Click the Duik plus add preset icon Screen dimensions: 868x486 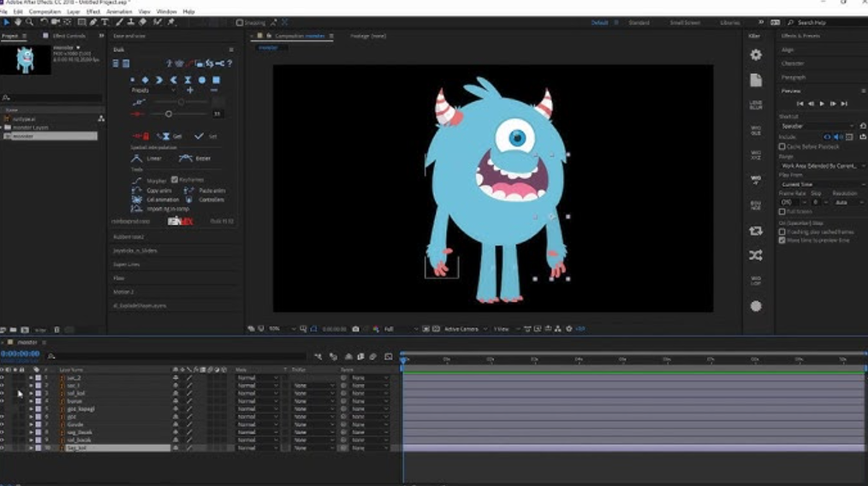[190, 90]
